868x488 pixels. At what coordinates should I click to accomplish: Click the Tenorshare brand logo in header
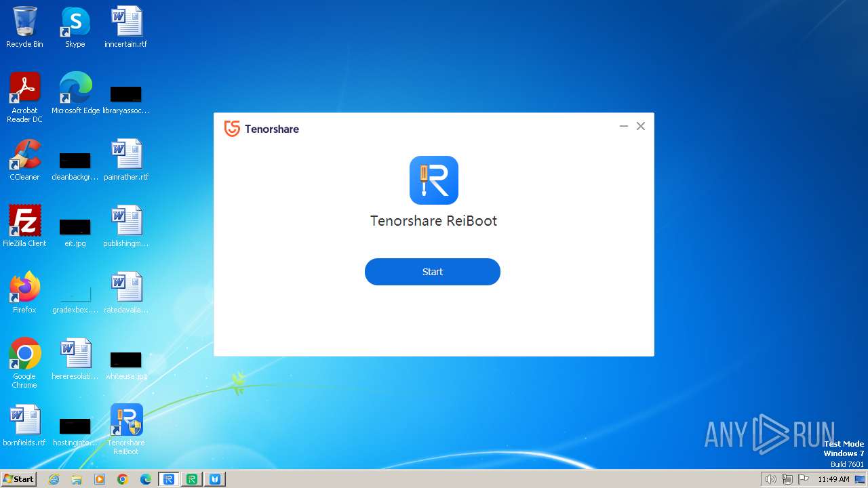click(x=262, y=129)
